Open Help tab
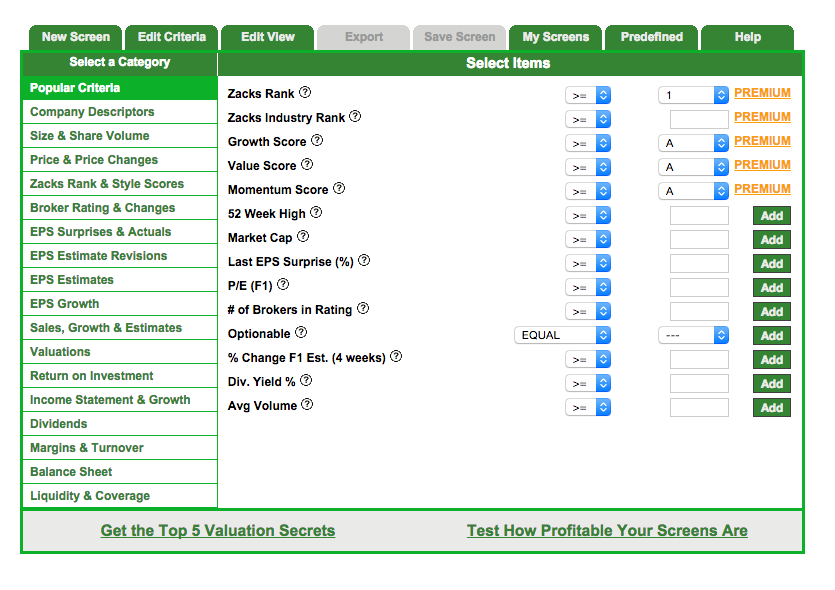 [748, 37]
